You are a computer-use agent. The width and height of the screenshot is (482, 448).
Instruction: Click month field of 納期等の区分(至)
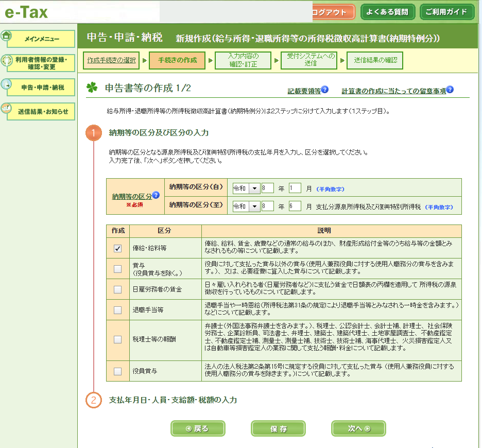(x=295, y=206)
